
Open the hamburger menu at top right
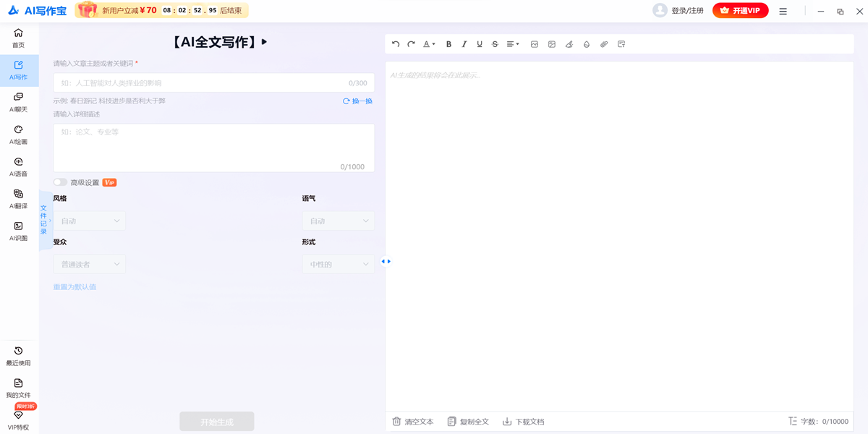(783, 11)
